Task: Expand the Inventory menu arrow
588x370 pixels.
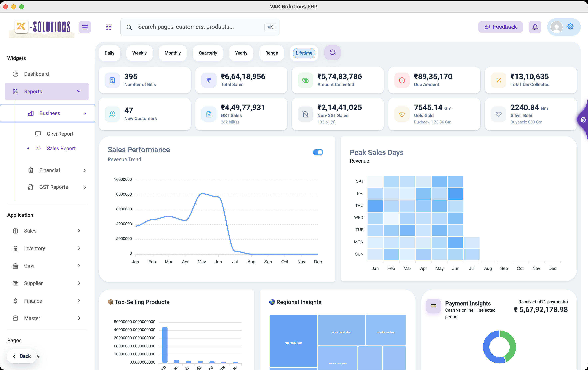Action: click(x=79, y=248)
